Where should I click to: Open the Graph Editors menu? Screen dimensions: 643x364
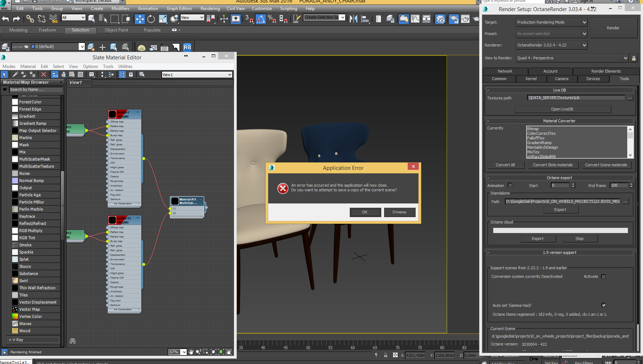pyautogui.click(x=179, y=9)
